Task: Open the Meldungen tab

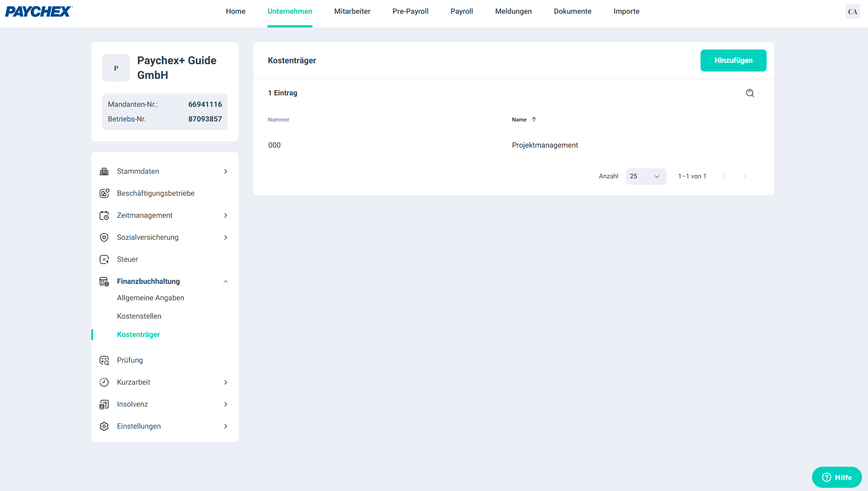Action: tap(513, 11)
